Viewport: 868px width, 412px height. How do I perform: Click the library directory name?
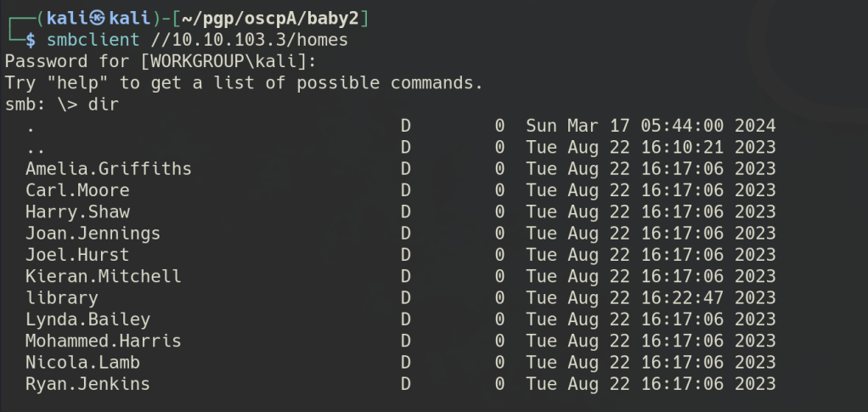tap(61, 298)
